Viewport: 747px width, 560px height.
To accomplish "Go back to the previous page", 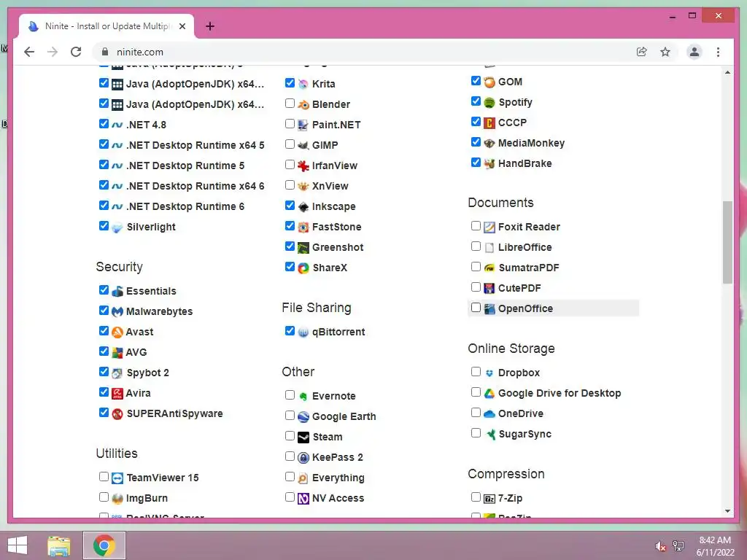I will click(x=29, y=52).
